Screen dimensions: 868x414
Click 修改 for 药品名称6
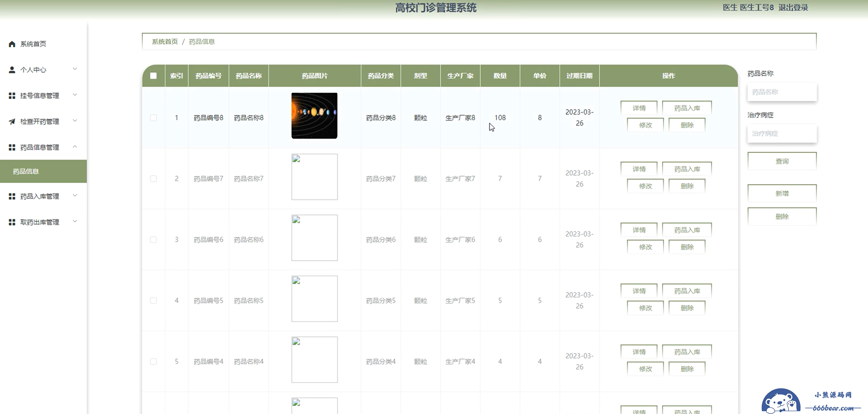[645, 247]
